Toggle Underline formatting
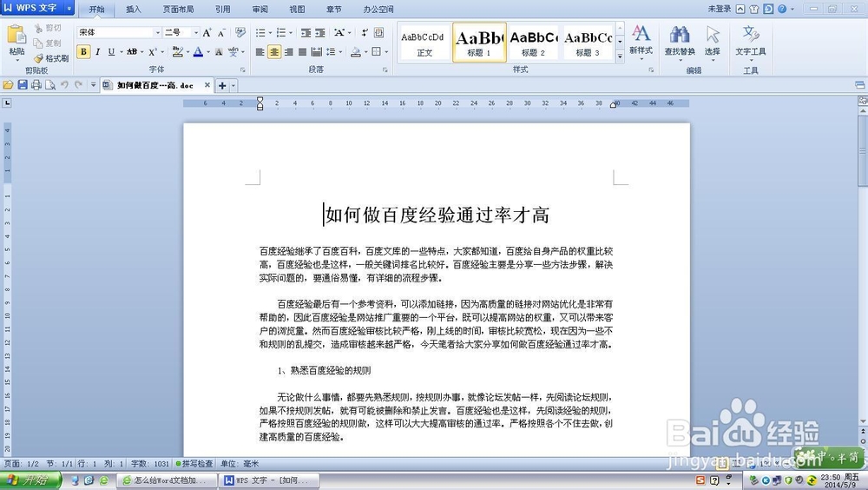This screenshot has width=868, height=490. (x=111, y=52)
